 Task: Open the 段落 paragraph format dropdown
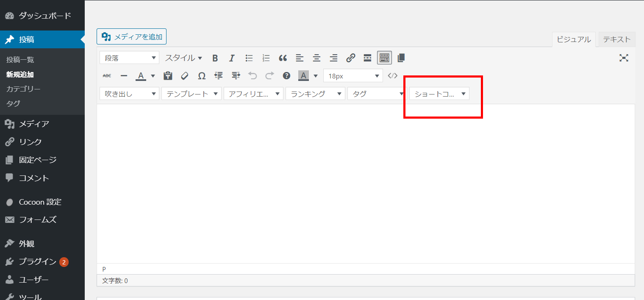pyautogui.click(x=129, y=58)
